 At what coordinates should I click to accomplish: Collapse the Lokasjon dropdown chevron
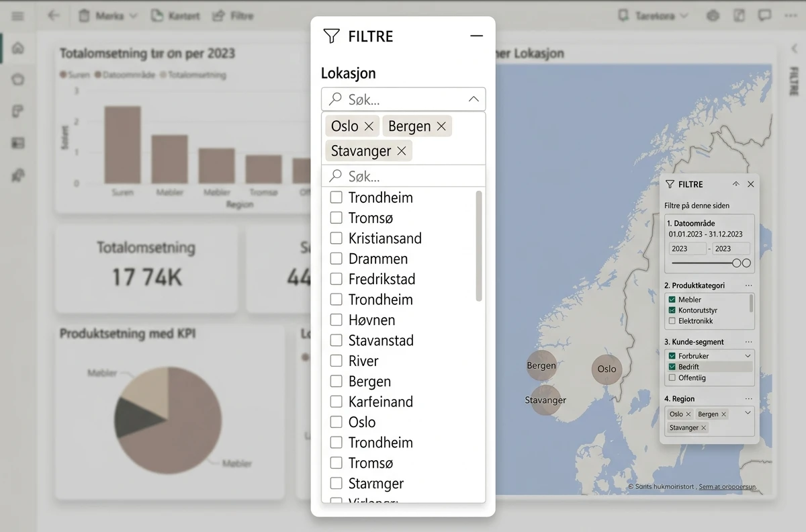coord(474,99)
